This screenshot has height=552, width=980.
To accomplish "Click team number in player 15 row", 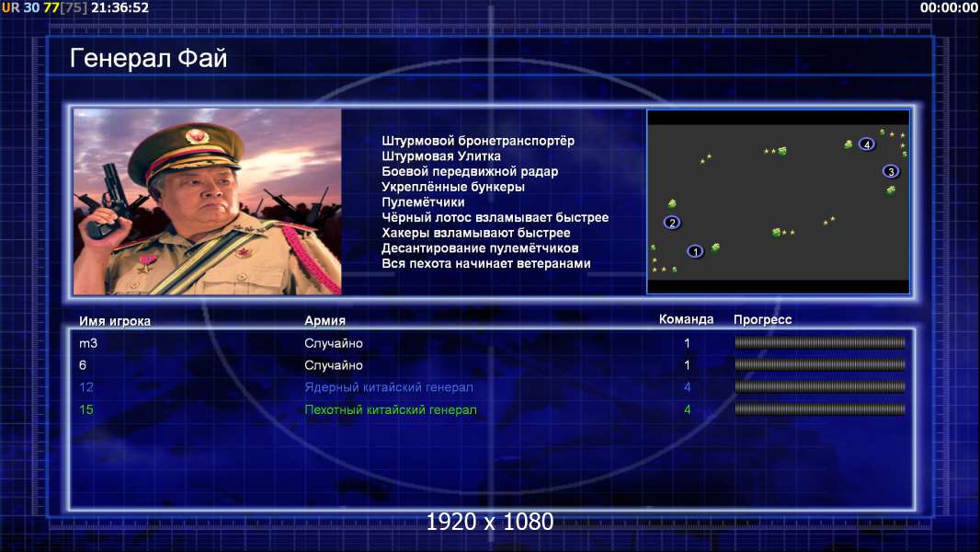I will pos(687,409).
